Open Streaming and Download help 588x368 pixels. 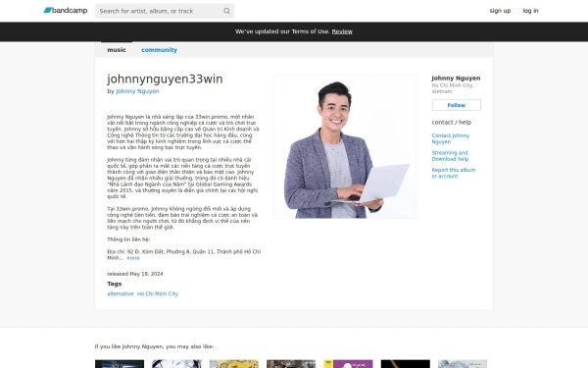tap(450, 156)
